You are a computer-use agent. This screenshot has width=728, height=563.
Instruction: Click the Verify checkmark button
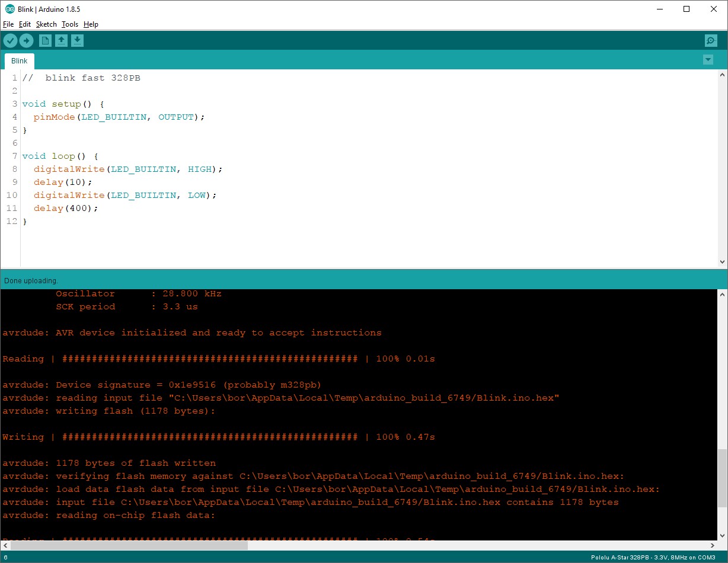click(x=11, y=40)
